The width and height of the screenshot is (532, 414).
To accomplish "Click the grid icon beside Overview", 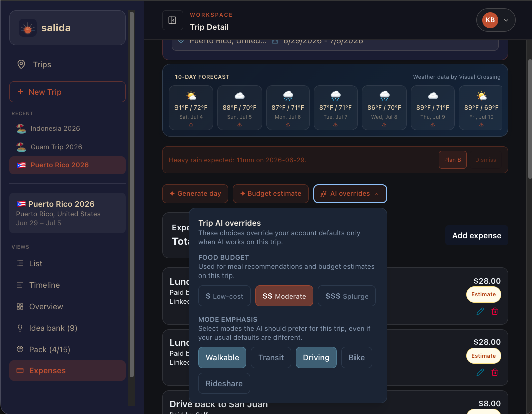I will point(20,306).
